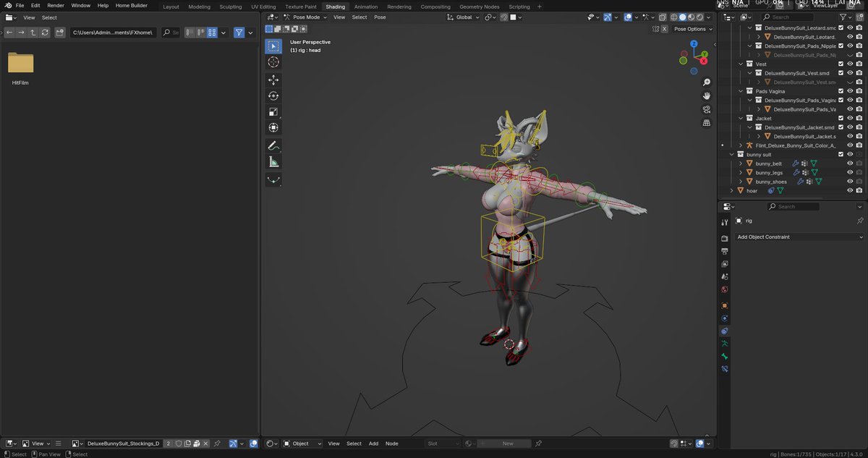Switch to the Geometry Nodes workspace tab

[x=480, y=7]
